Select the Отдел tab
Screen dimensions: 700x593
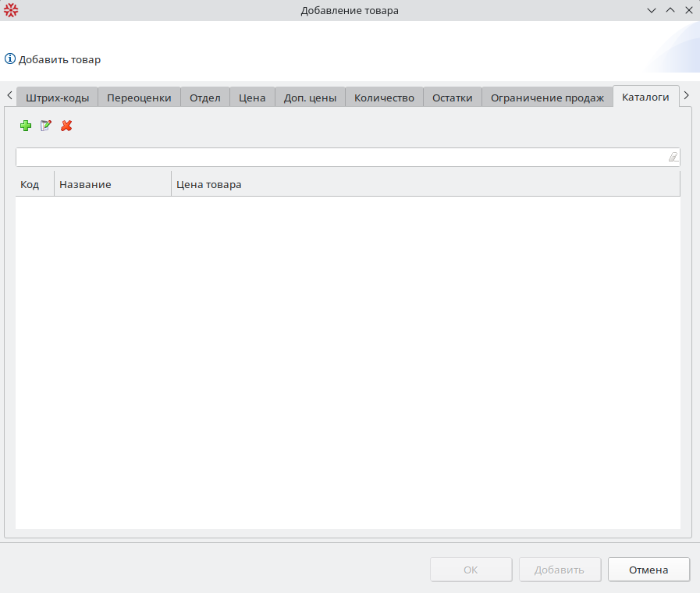pos(205,98)
